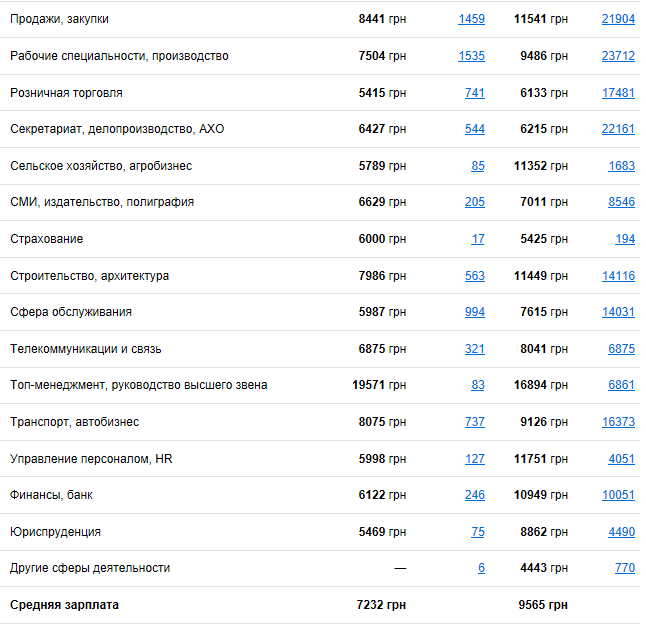Open the 14116 link for Строительство, архитектура
The height and width of the screenshot is (624, 646).
pos(618,276)
